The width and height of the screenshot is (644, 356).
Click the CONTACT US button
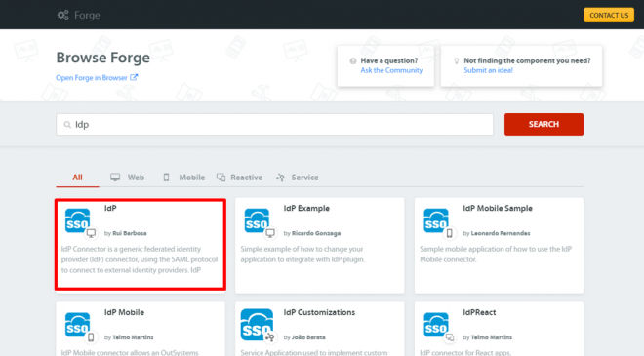tap(609, 16)
